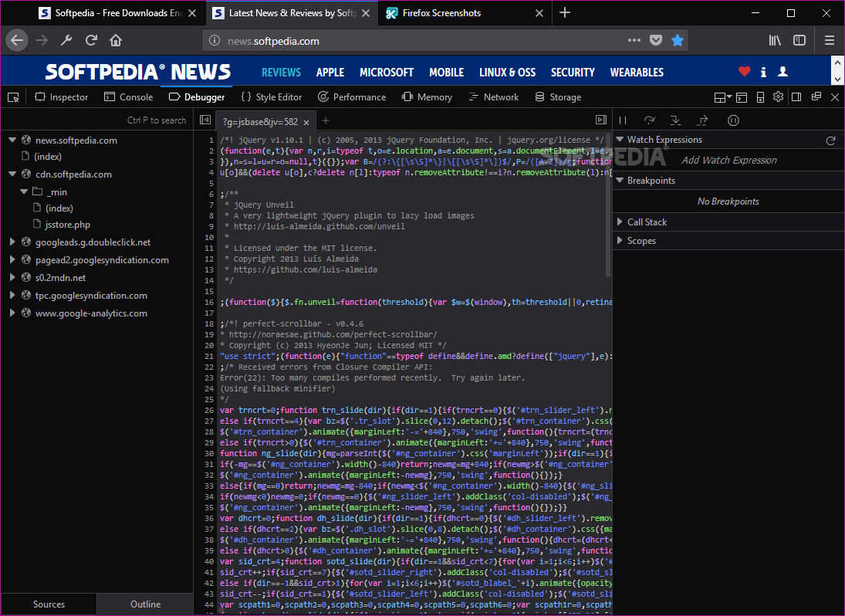Toggle split console in devtools
This screenshot has height=616, width=845.
tap(742, 97)
